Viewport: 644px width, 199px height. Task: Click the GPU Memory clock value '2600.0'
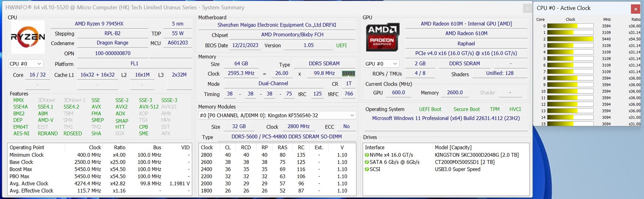pyautogui.click(x=455, y=93)
